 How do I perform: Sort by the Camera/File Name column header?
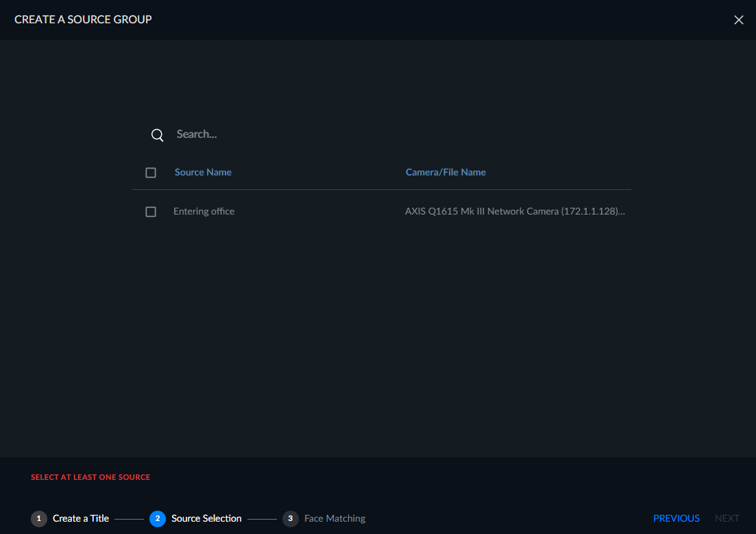coord(446,172)
